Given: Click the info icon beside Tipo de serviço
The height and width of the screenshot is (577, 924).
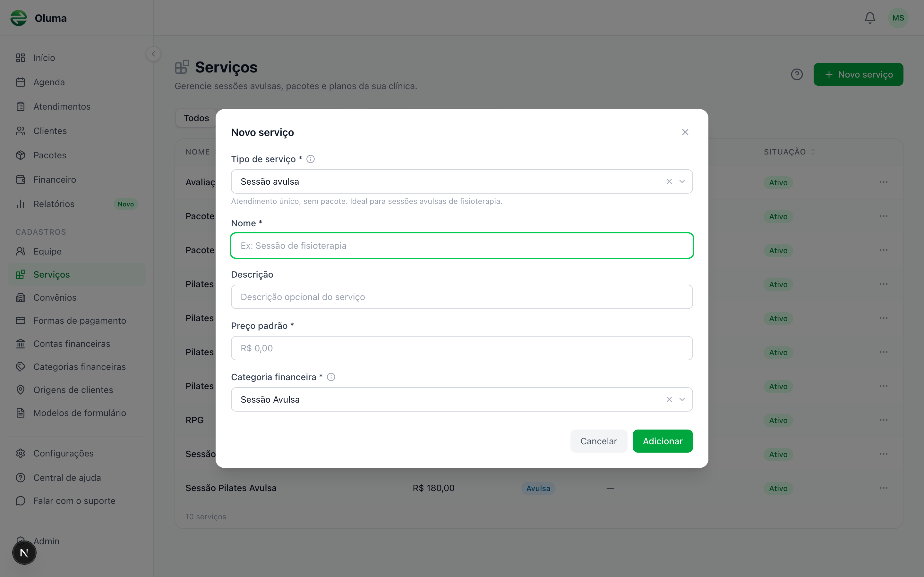Looking at the screenshot, I should pos(311,159).
